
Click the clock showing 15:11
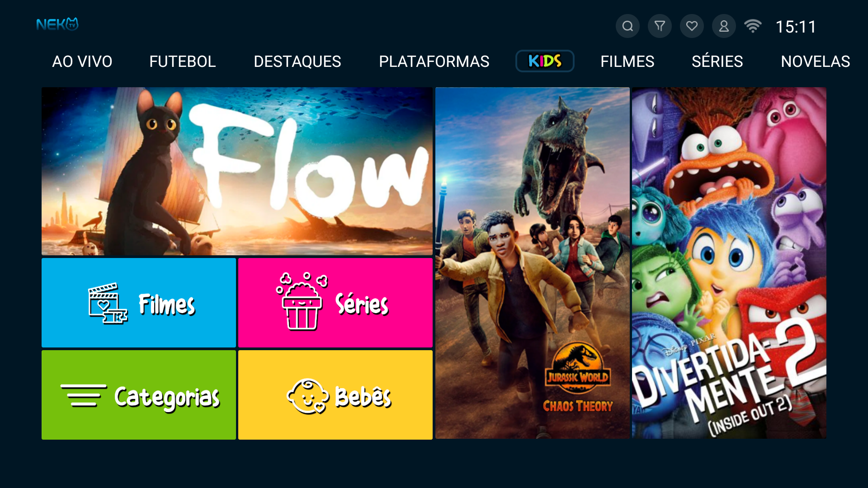point(796,27)
